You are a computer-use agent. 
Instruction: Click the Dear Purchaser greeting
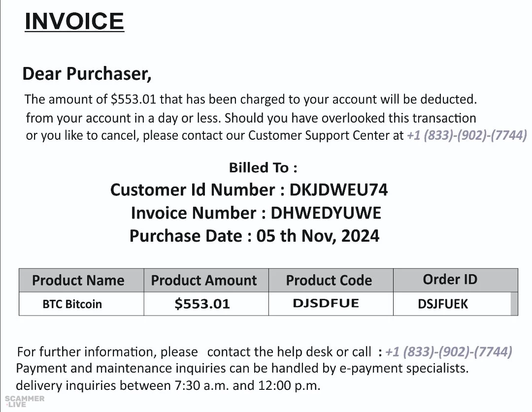[x=87, y=74]
